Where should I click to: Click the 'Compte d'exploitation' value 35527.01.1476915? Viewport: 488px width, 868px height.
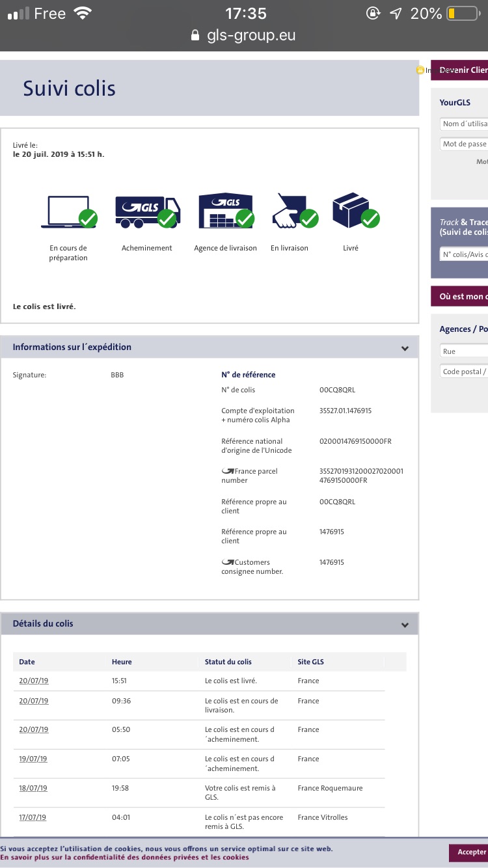pyautogui.click(x=346, y=411)
